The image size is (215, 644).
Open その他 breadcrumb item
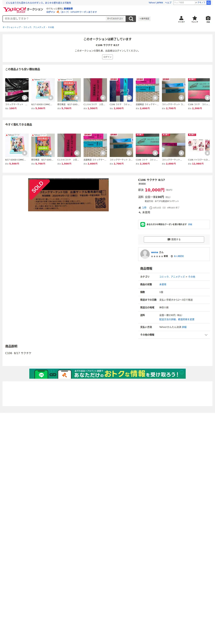tap(51, 27)
